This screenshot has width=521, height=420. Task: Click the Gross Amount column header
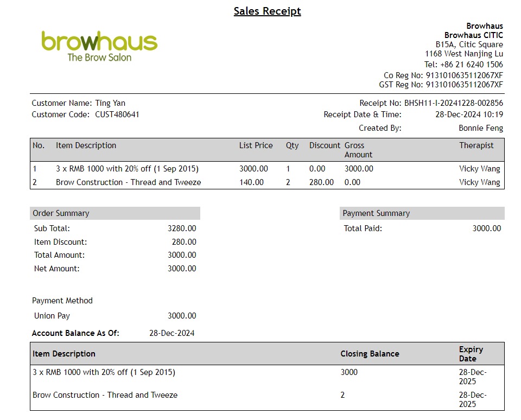pyautogui.click(x=358, y=150)
